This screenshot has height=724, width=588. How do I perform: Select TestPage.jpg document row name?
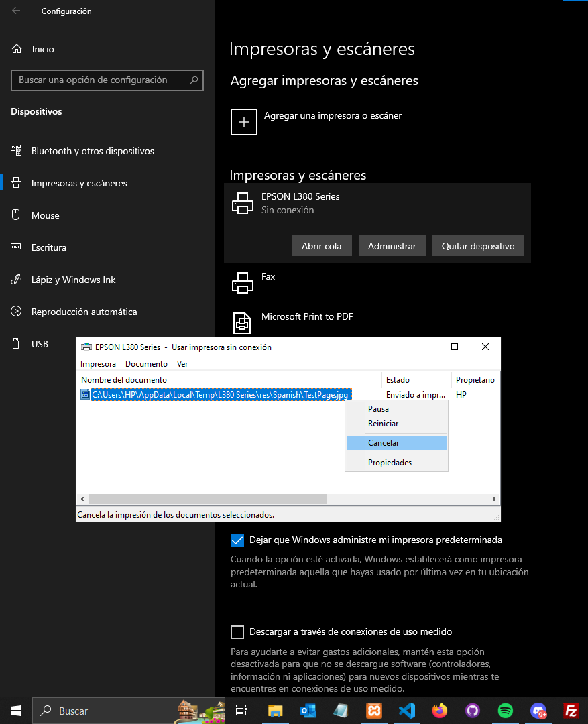point(221,395)
